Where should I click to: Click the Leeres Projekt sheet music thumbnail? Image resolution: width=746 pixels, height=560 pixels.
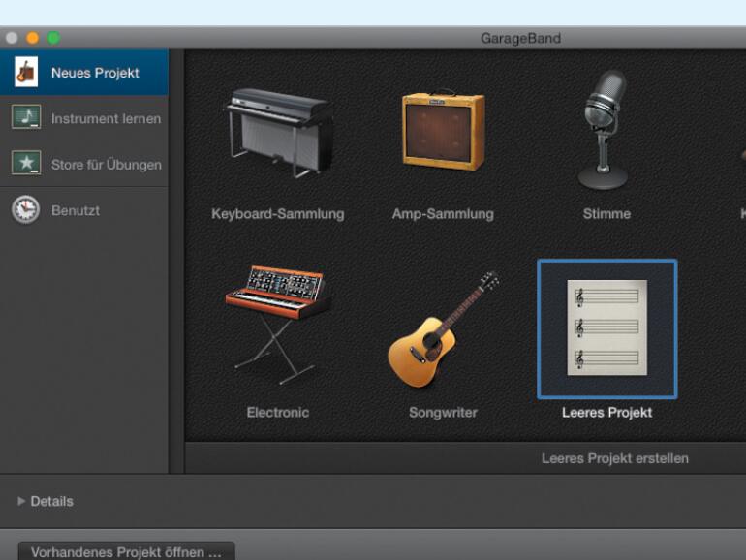click(607, 327)
